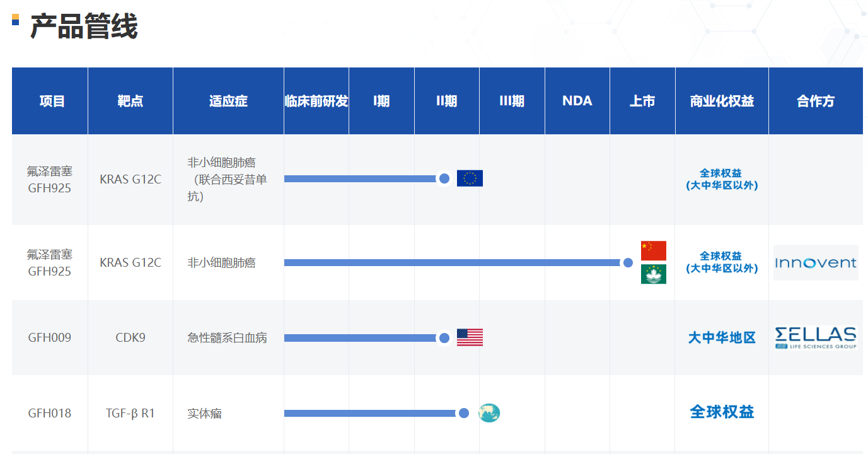Image resolution: width=868 pixels, height=454 pixels.
Task: Click the globe icon in the GFH018 row
Action: point(489,413)
